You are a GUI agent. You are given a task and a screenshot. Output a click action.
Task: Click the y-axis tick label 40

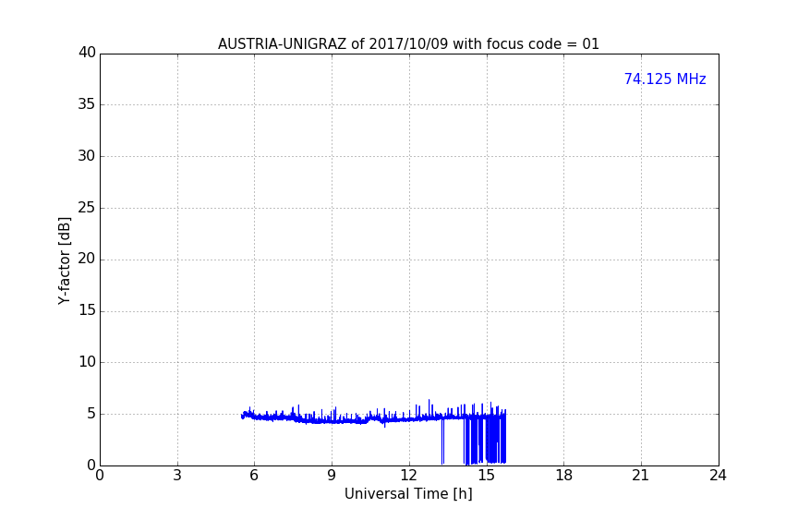87,53
